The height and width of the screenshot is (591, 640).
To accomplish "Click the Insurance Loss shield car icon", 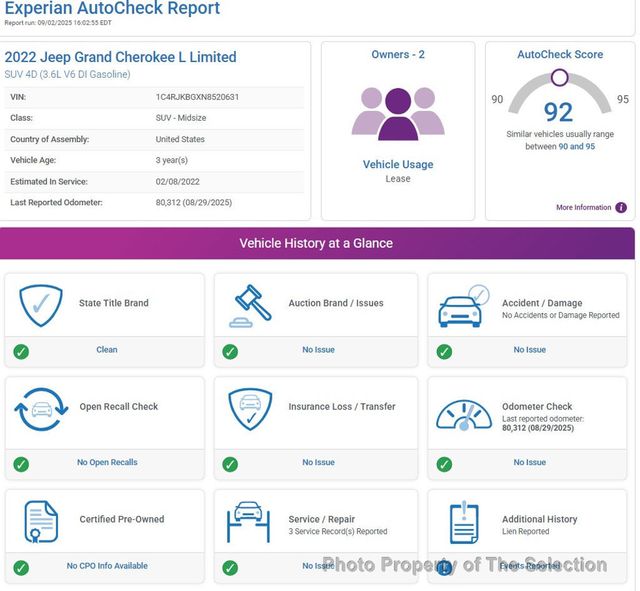I will pyautogui.click(x=250, y=409).
